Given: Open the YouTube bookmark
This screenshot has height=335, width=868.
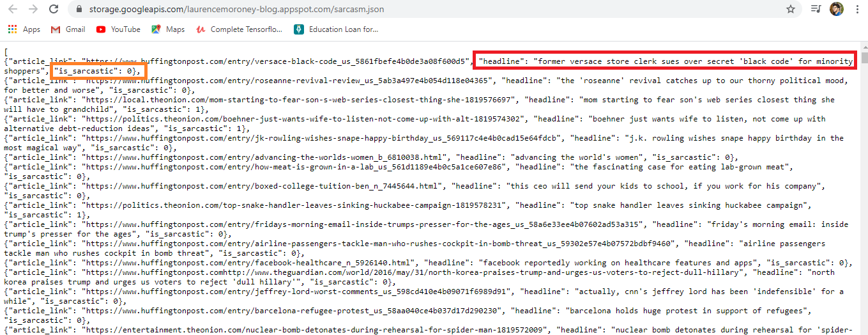Looking at the screenshot, I should pos(118,29).
